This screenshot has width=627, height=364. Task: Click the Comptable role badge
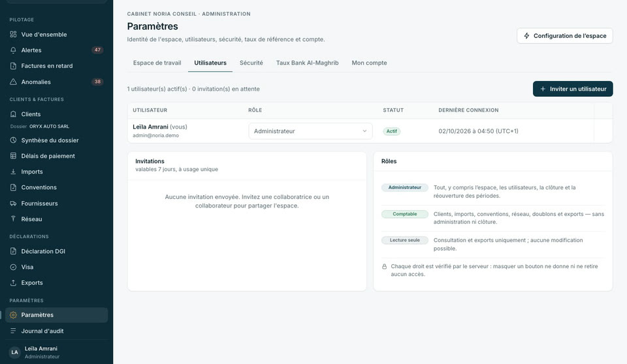click(x=405, y=214)
